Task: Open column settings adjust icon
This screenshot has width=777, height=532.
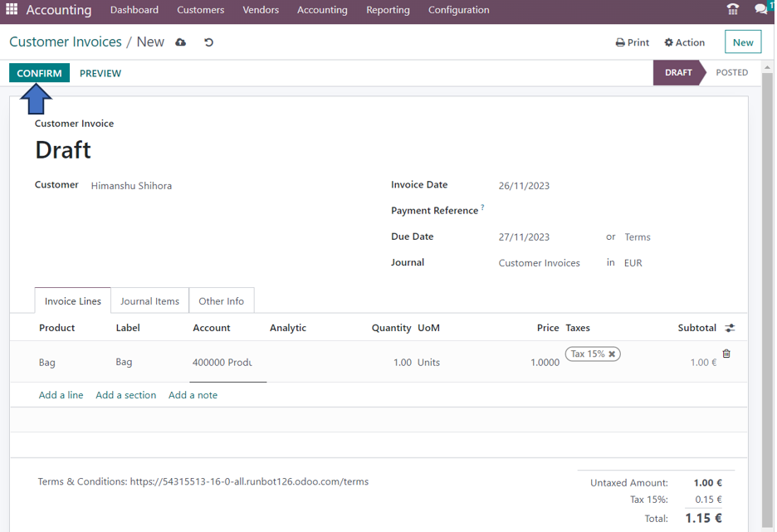Action: point(730,329)
